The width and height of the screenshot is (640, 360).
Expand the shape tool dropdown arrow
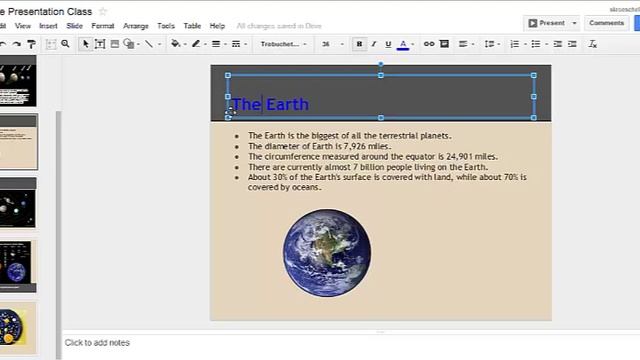click(x=138, y=44)
